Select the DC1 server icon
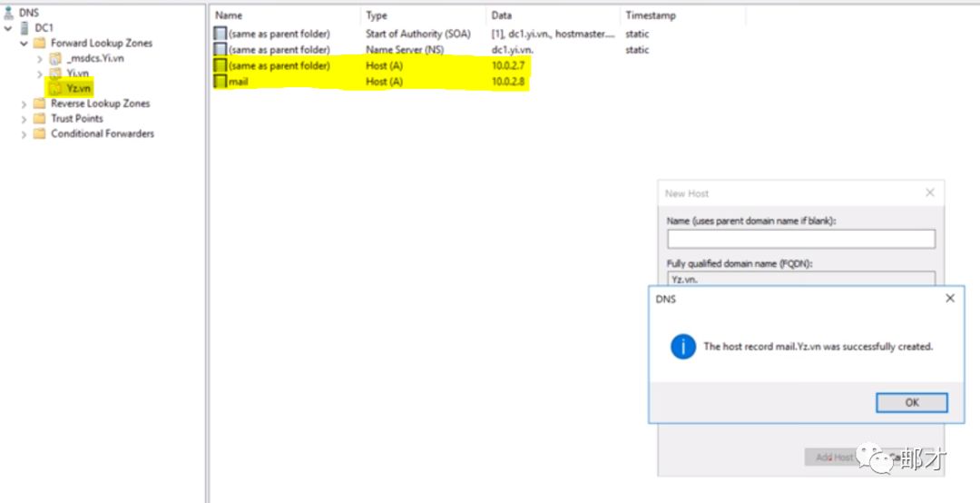 click(24, 28)
